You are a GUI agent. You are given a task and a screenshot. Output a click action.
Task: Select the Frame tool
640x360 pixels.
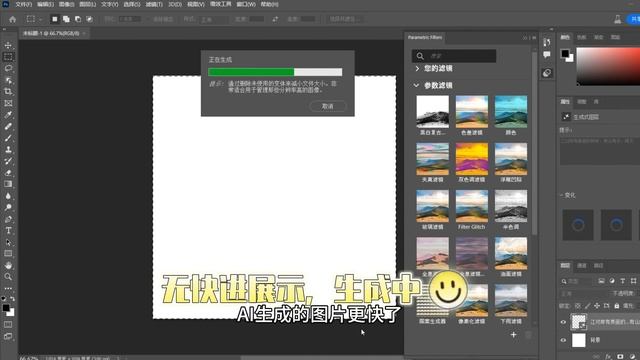point(8,103)
